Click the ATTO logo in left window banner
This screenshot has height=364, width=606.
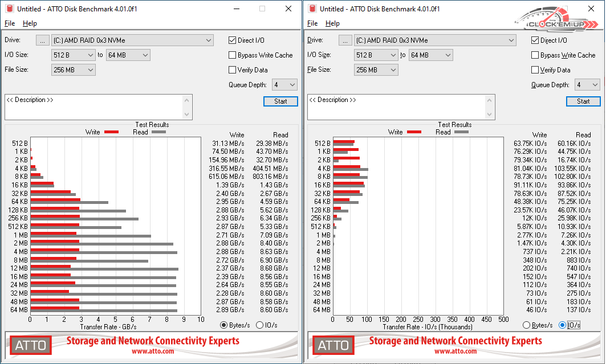tap(30, 345)
